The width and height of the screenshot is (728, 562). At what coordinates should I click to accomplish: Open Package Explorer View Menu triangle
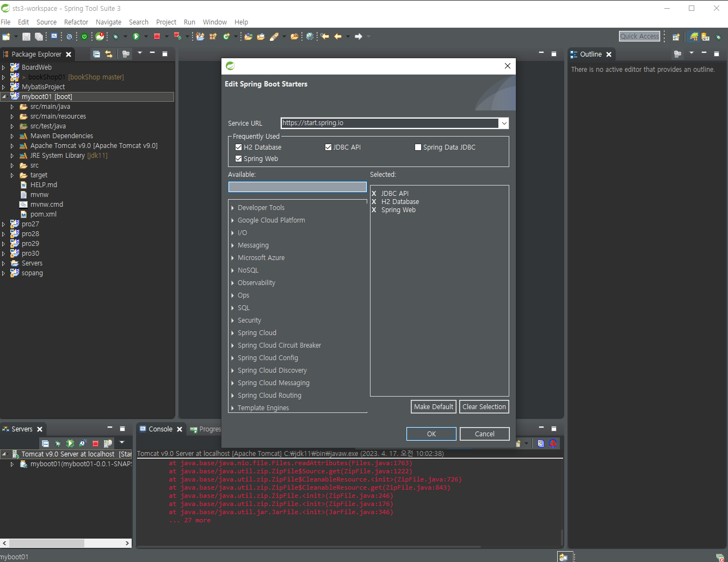point(140,53)
